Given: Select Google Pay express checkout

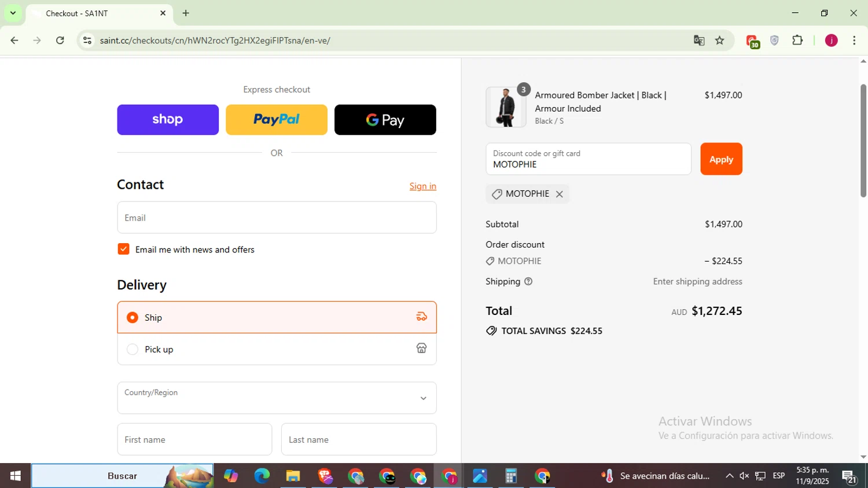Looking at the screenshot, I should tap(385, 120).
